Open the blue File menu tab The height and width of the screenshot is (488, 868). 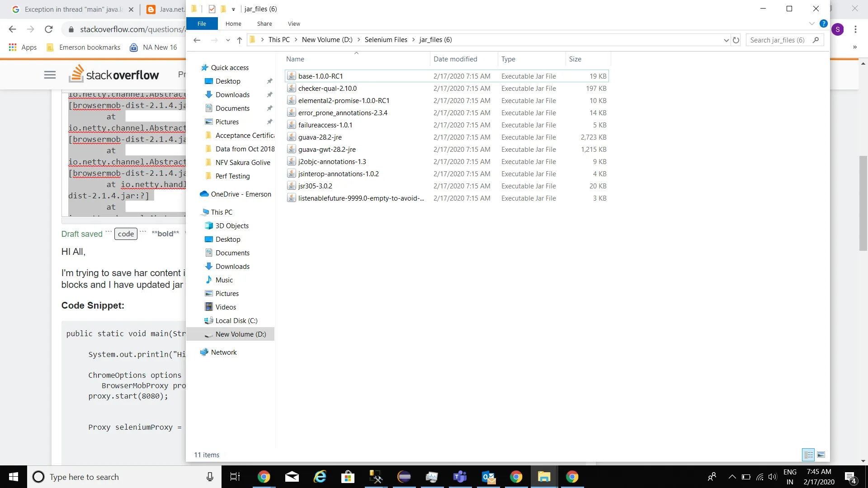point(202,24)
